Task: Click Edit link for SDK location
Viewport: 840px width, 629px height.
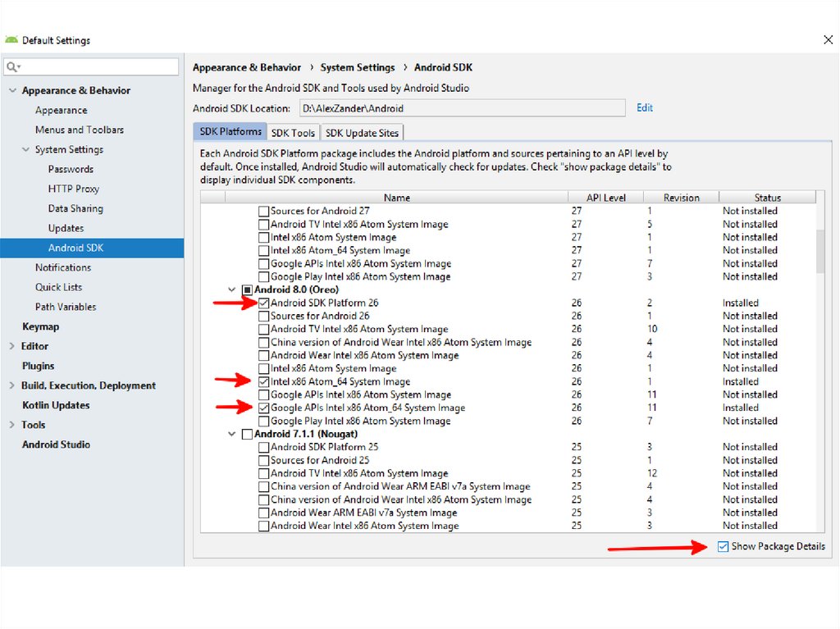Action: (645, 107)
